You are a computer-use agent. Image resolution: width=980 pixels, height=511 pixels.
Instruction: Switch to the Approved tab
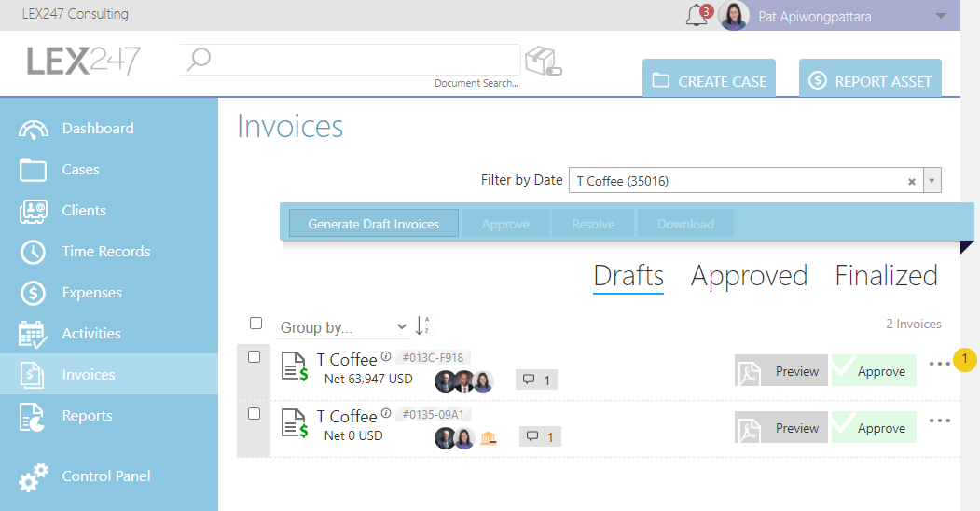(749, 276)
